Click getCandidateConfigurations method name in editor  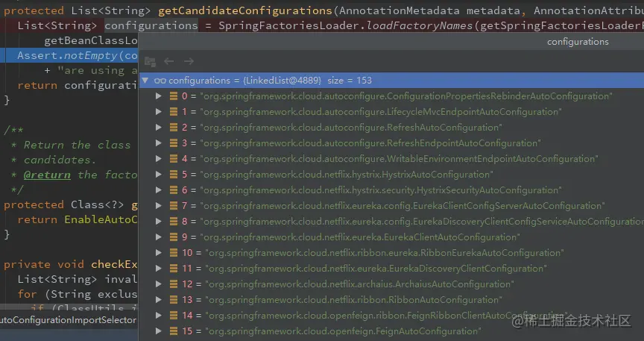pyautogui.click(x=244, y=10)
